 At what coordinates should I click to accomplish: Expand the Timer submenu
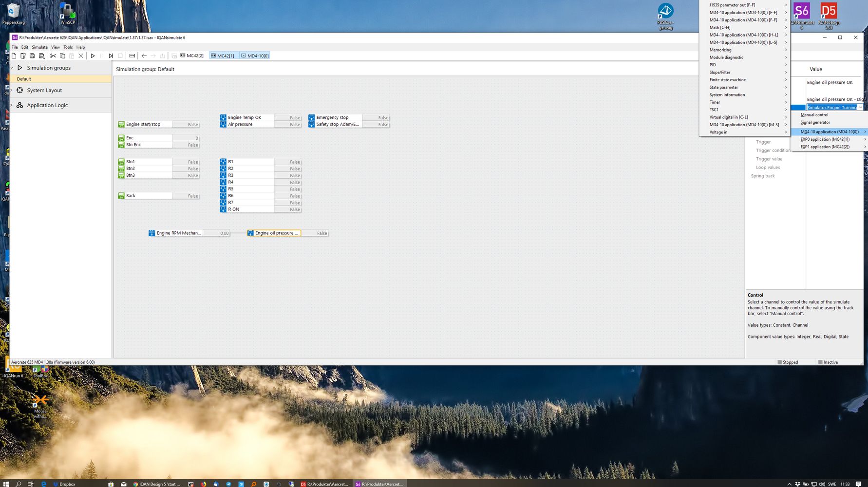tap(745, 102)
